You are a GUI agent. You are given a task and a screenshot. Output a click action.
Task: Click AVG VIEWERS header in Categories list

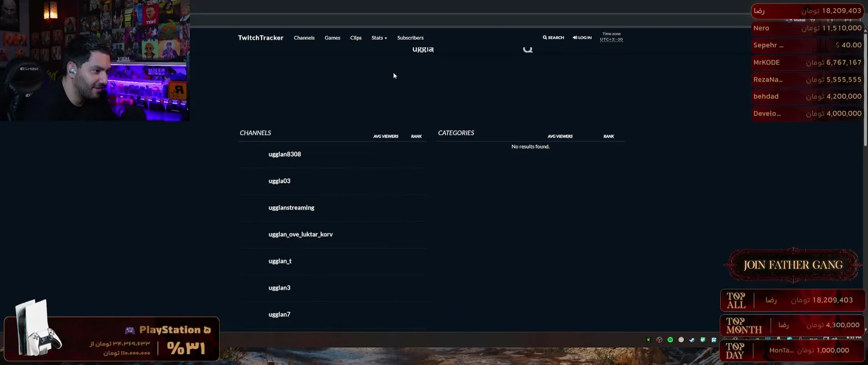coord(560,136)
